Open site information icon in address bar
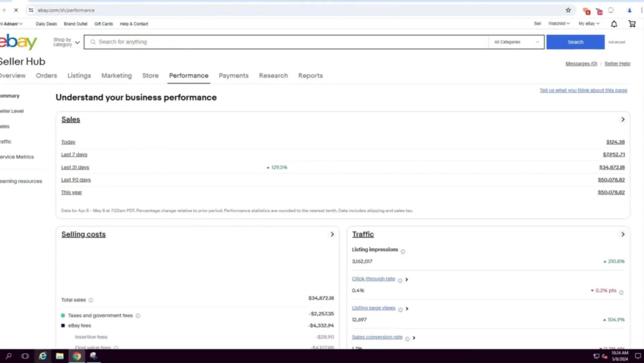The image size is (644, 363). (31, 10)
